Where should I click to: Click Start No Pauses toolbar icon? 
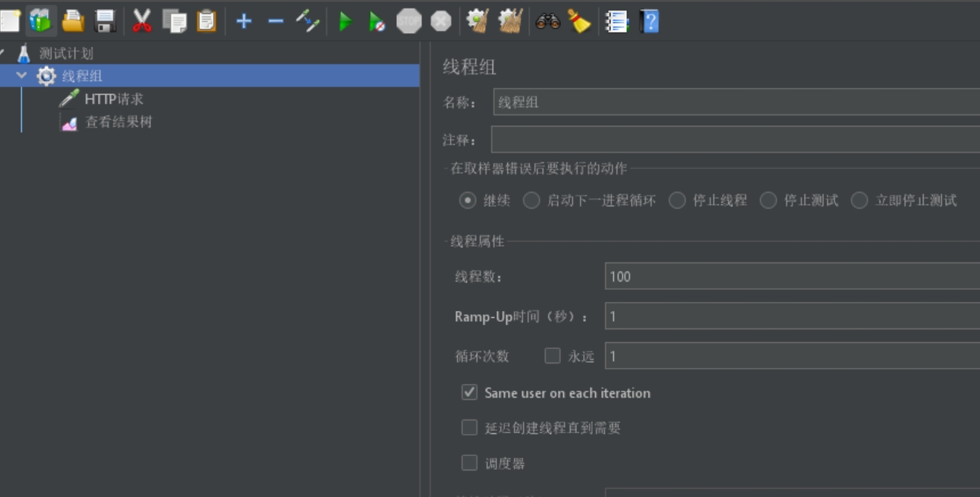pos(377,21)
